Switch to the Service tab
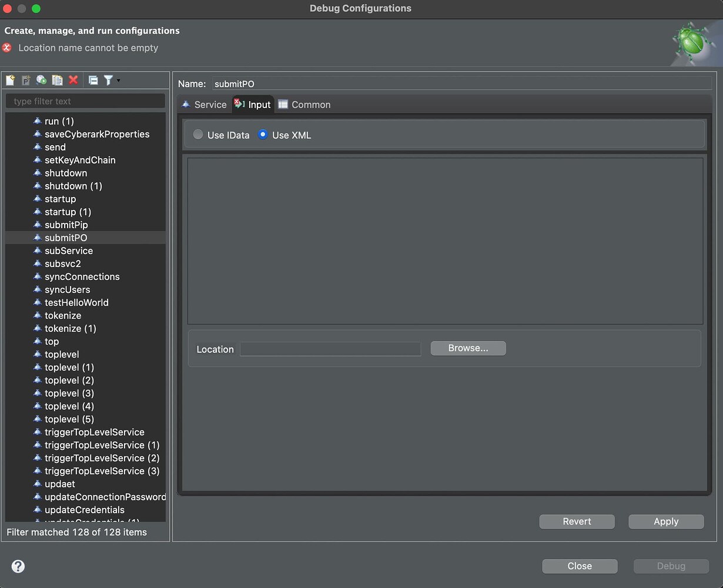 tap(204, 105)
